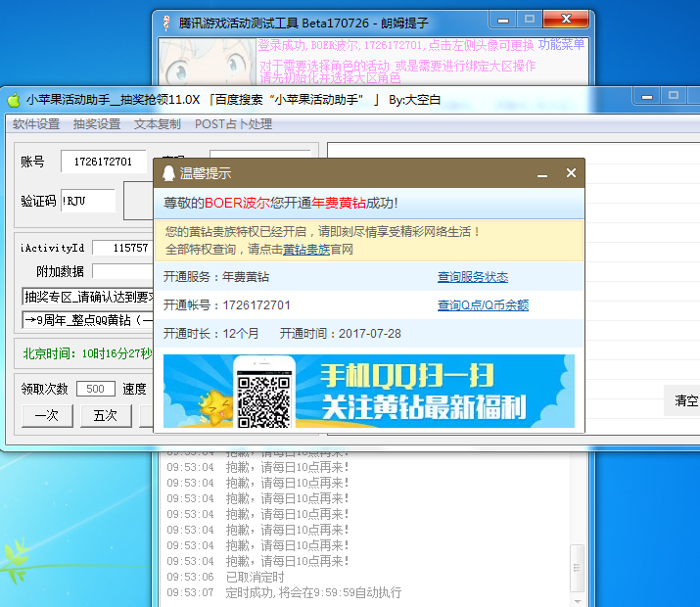Open the 抽奖专区 dropdown list
The height and width of the screenshot is (607, 700).
87,297
